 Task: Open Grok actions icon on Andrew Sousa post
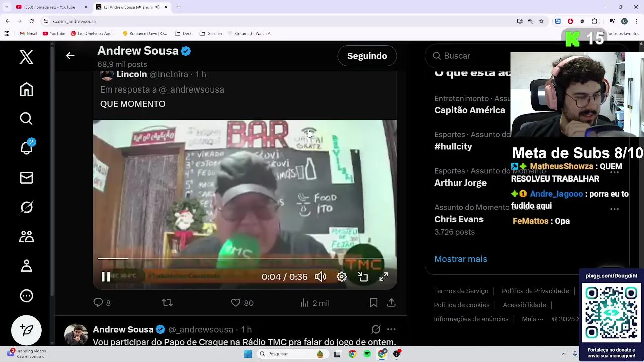[376, 329]
